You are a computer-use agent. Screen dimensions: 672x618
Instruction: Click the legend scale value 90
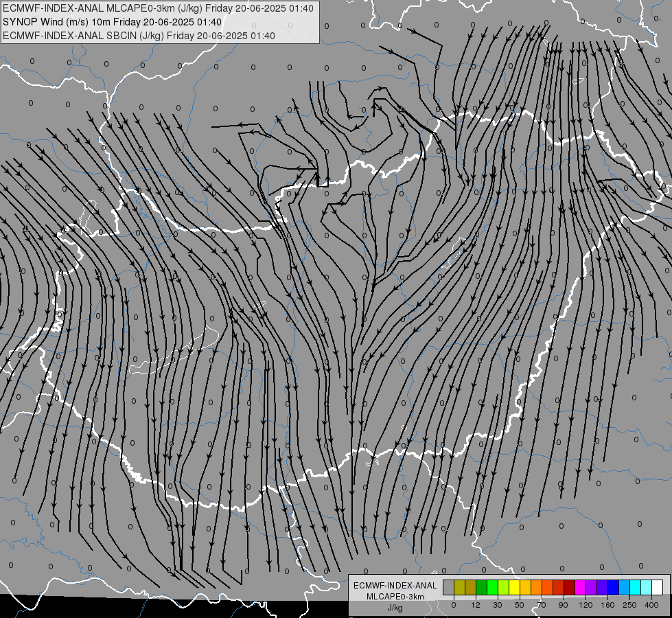[563, 605]
